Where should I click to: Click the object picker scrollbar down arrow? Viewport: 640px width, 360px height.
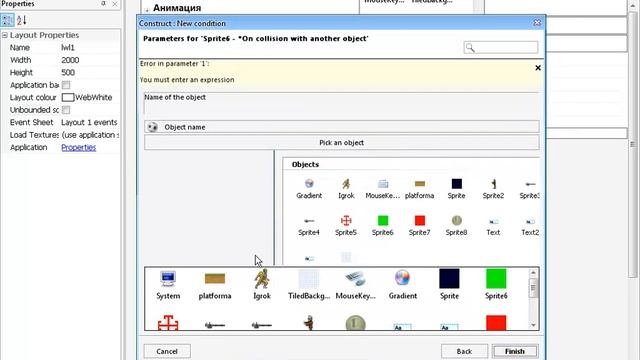(x=533, y=325)
